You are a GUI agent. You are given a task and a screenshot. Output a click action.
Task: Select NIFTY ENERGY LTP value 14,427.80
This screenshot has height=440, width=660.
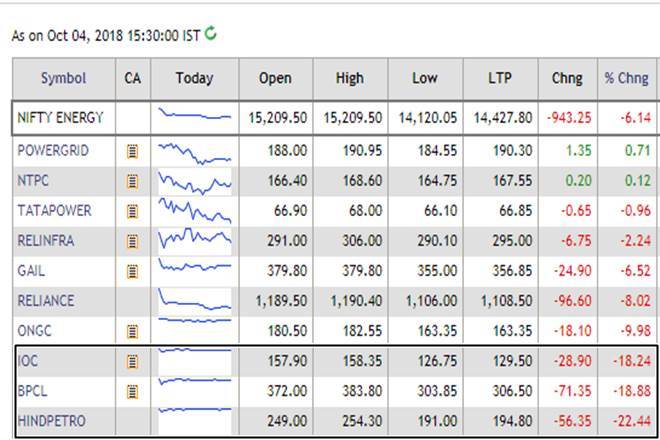click(x=503, y=118)
